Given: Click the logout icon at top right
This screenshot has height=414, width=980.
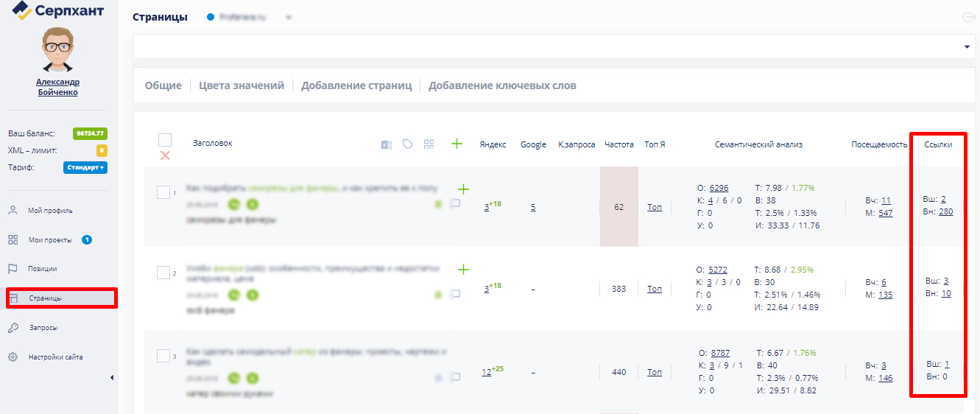Looking at the screenshot, I should pos(968,18).
